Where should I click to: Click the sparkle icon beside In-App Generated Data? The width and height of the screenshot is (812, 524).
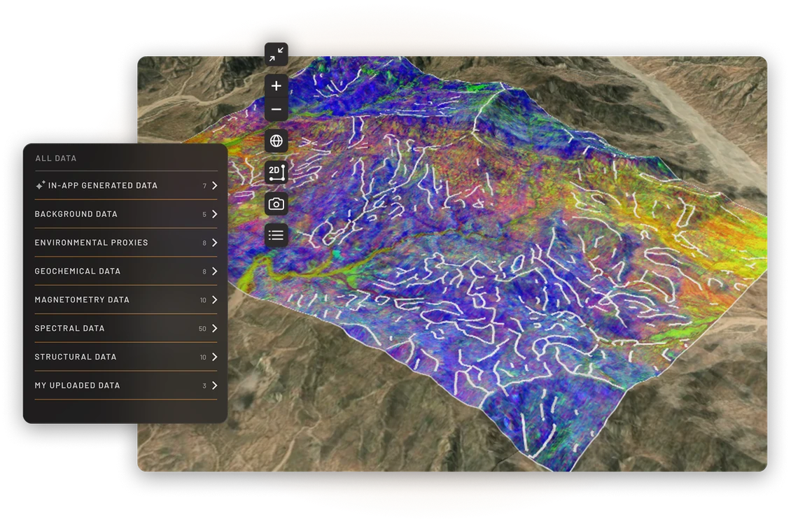(40, 185)
